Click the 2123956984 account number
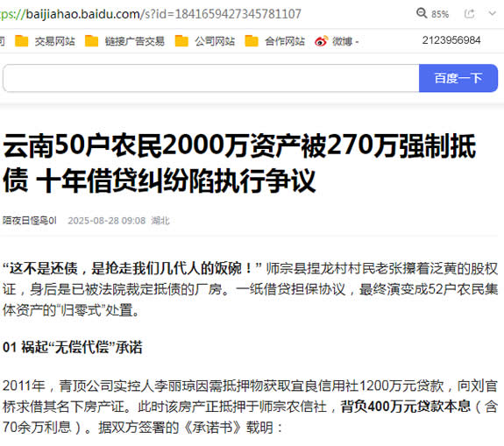The width and height of the screenshot is (504, 446). point(451,40)
